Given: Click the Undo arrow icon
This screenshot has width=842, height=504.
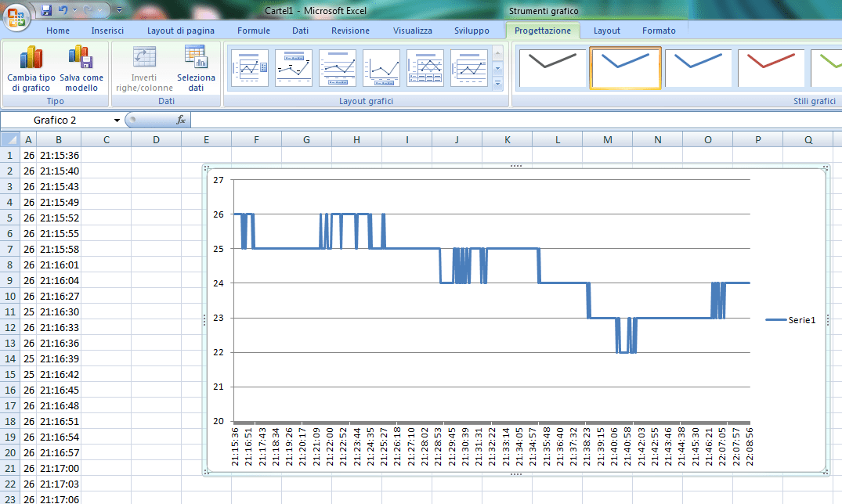Looking at the screenshot, I should coord(63,10).
